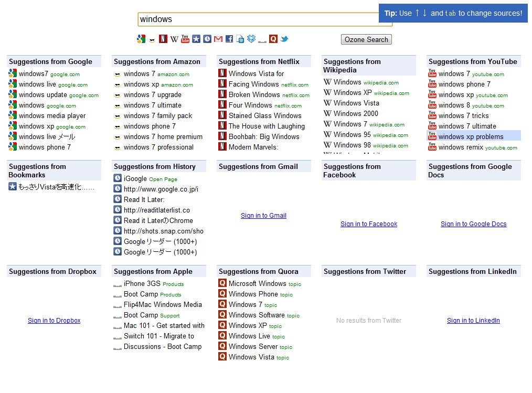Select the Google Docs source icon below search box
The height and width of the screenshot is (393, 532).
pos(240,39)
